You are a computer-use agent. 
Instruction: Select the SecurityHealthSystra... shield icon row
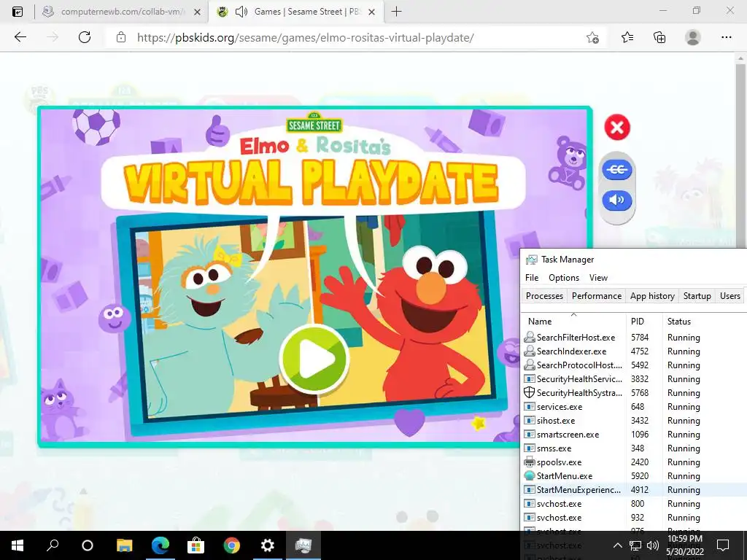[x=634, y=392]
